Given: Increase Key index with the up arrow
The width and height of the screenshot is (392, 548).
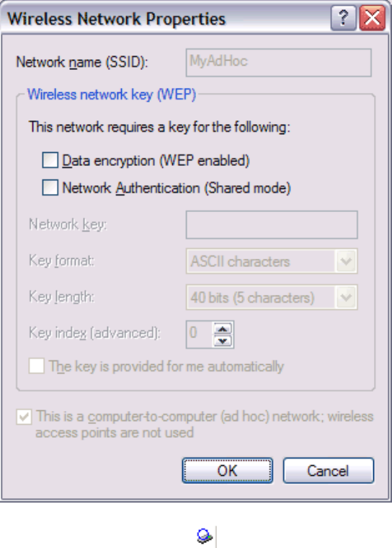Looking at the screenshot, I should click(223, 329).
